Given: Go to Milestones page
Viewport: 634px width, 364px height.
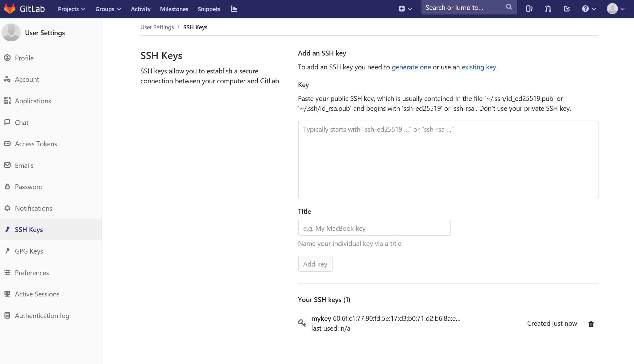Looking at the screenshot, I should [174, 9].
